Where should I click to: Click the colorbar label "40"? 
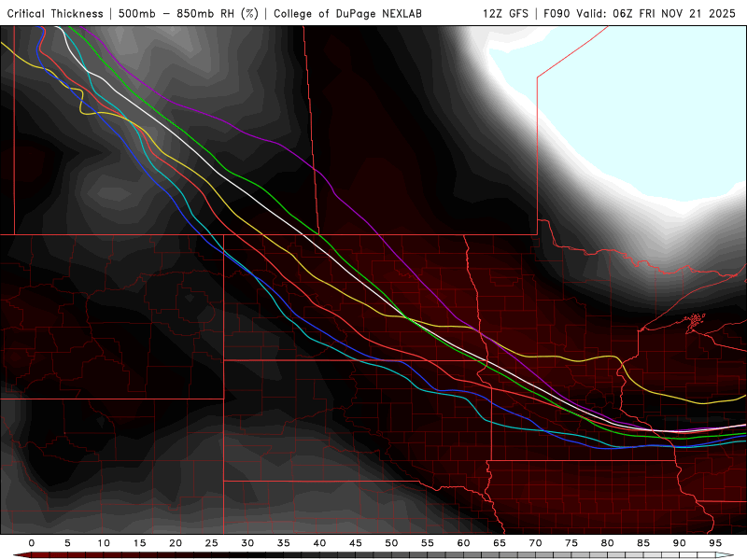point(319,543)
